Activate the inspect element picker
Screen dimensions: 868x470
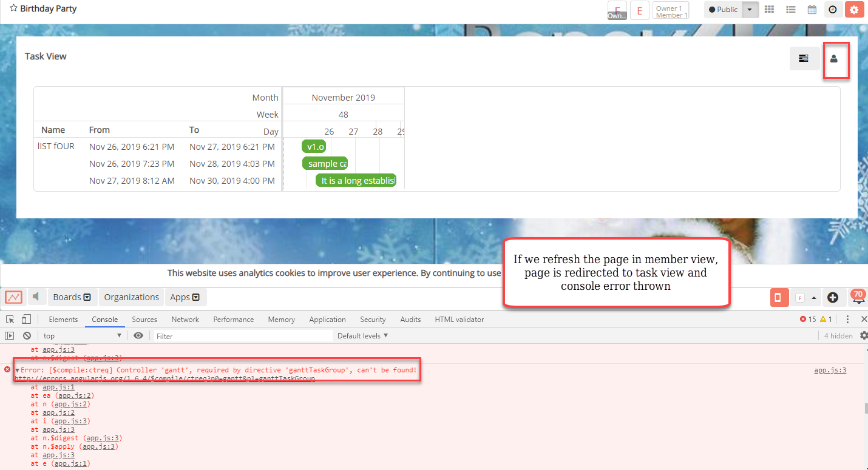[x=9, y=318]
